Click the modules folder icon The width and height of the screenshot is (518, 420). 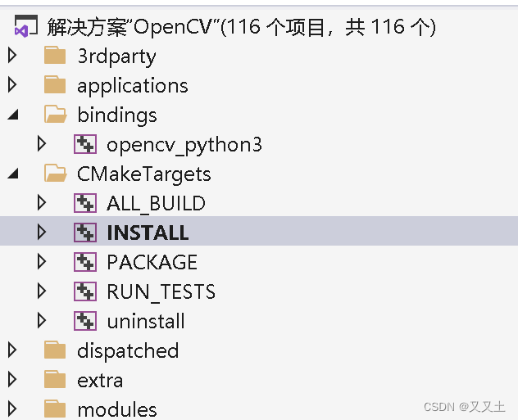pyautogui.click(x=55, y=409)
